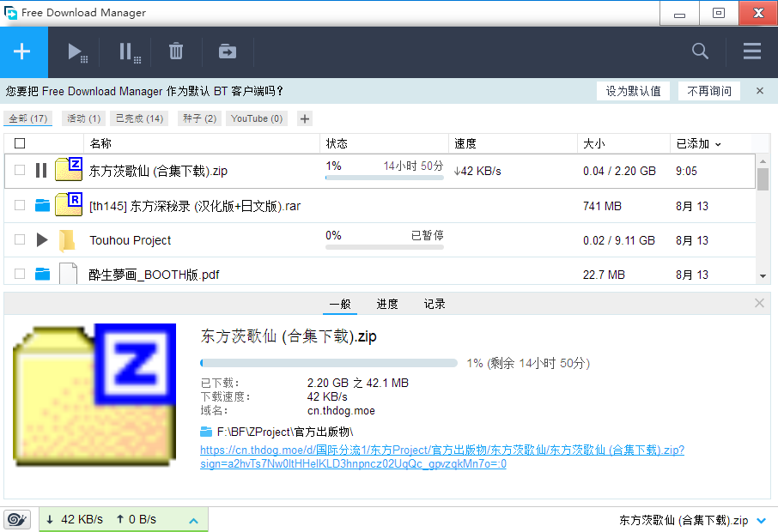
Task: Toggle snail speed mode icon
Action: click(17, 520)
